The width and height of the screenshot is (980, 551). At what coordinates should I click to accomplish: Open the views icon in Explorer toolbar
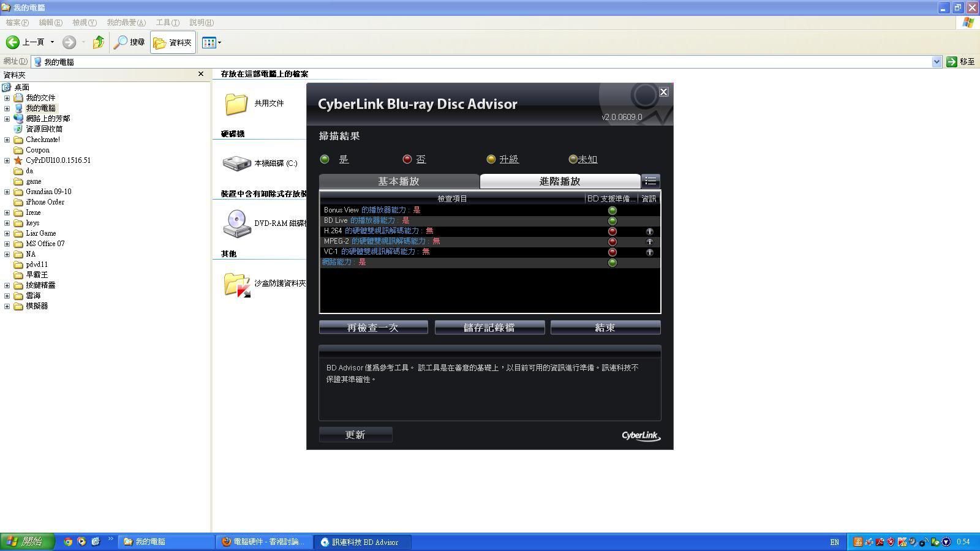click(x=209, y=42)
